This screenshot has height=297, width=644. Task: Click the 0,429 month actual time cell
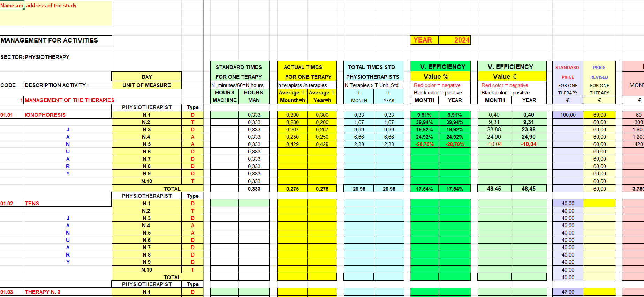point(292,144)
